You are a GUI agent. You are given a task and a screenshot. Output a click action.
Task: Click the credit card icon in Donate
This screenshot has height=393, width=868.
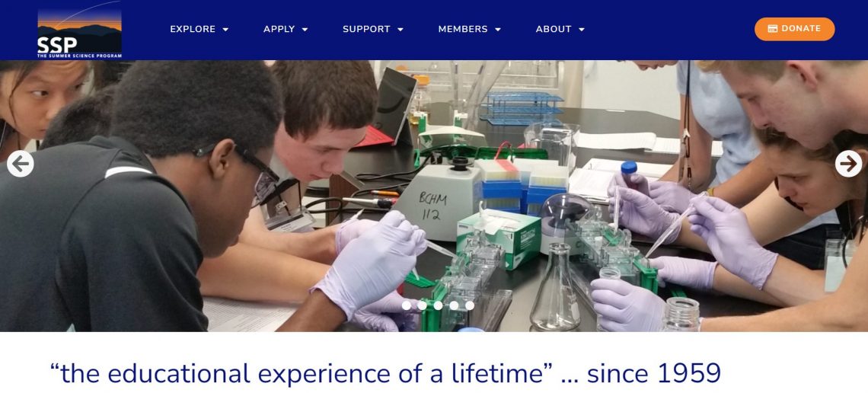[773, 29]
